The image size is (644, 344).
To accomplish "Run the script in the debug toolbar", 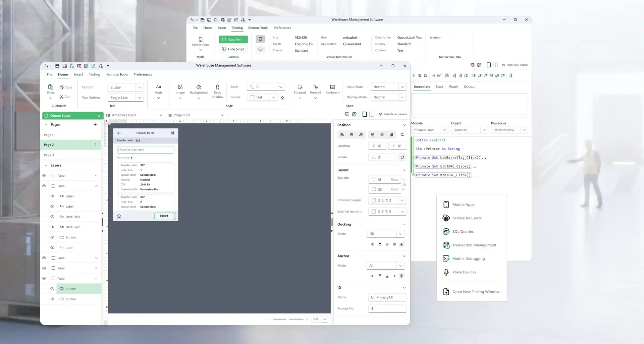I will pyautogui.click(x=414, y=75).
